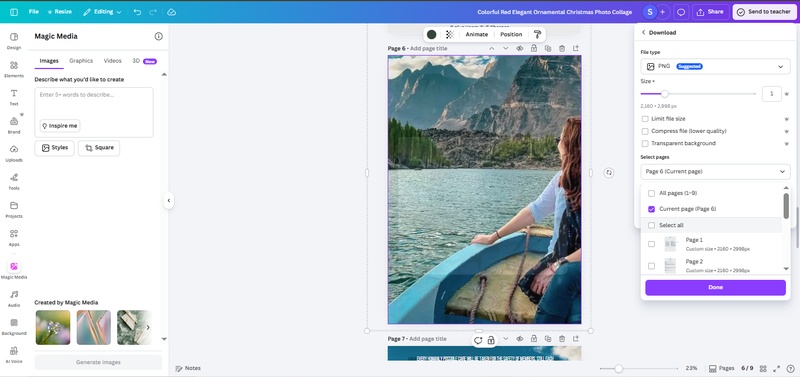The image size is (800, 377).
Task: Enable Compress file (lower quality) checkbox
Action: pyautogui.click(x=645, y=131)
